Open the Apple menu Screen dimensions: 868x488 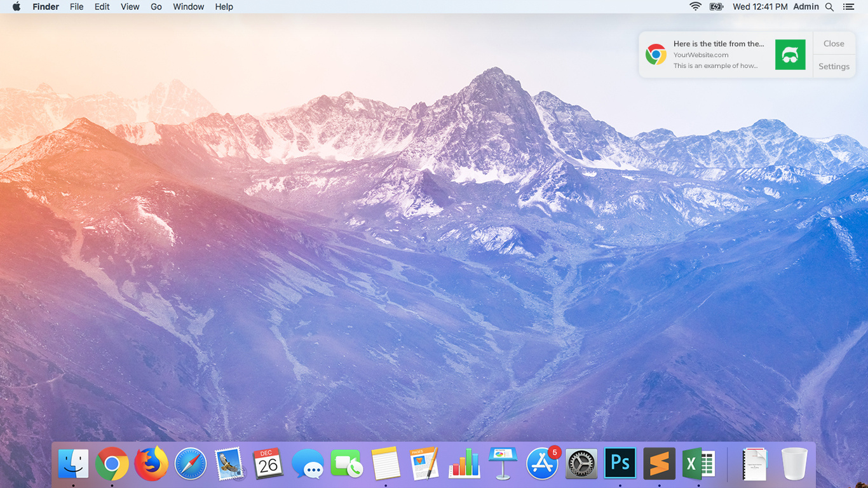click(x=17, y=6)
